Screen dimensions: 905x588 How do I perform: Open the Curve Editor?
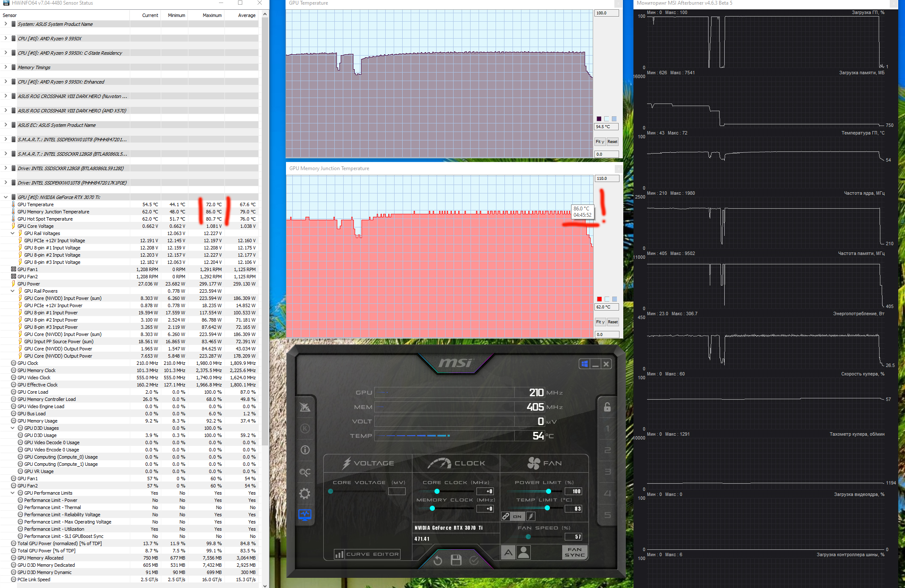[x=367, y=554]
